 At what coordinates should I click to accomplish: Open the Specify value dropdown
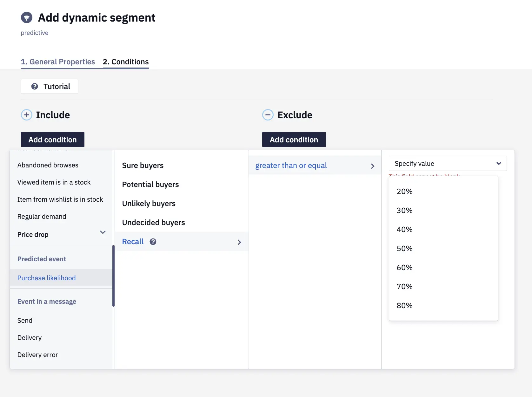[448, 163]
